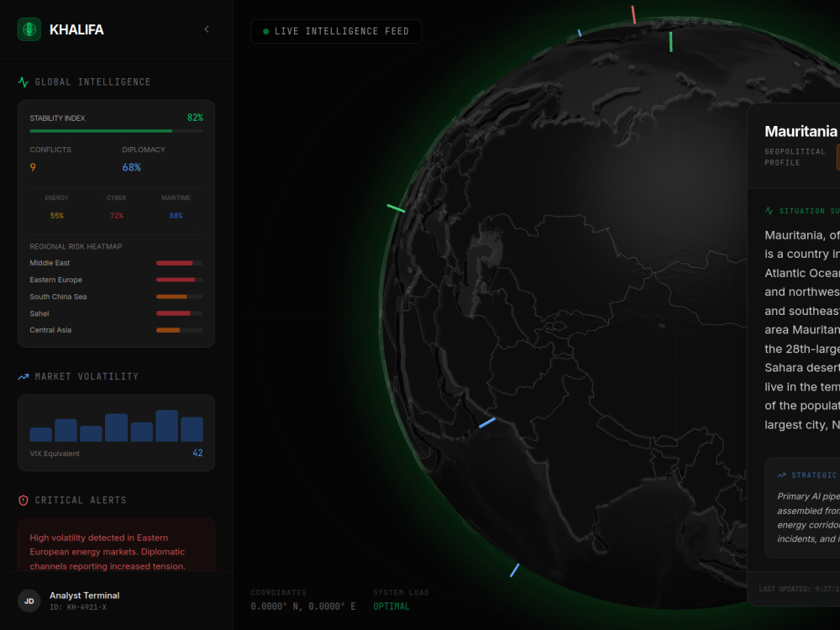Click the KHALIFA green logo icon
The image size is (840, 630).
(x=29, y=29)
